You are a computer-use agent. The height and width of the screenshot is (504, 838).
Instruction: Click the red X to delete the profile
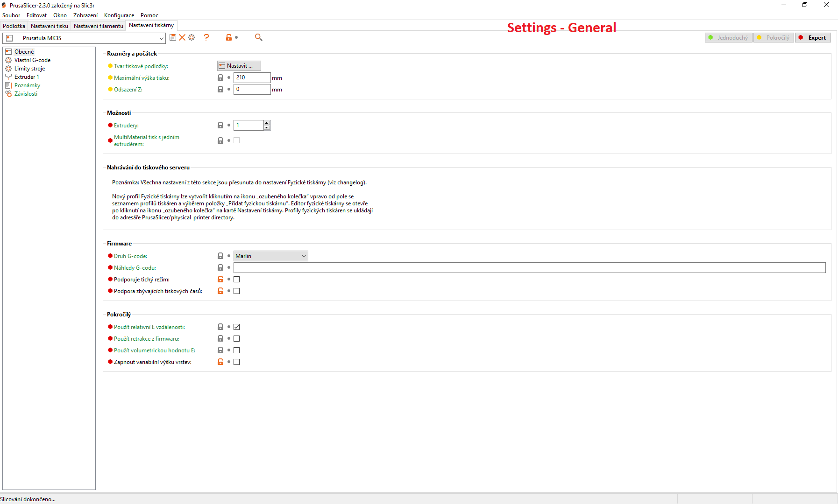(x=182, y=37)
